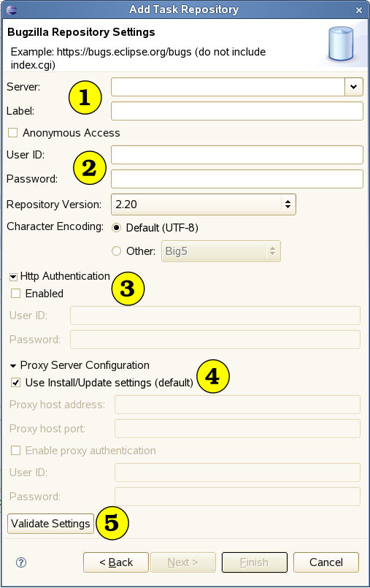Viewport: 370px width, 588px height.
Task: Focus the main User ID field
Action: (237, 155)
